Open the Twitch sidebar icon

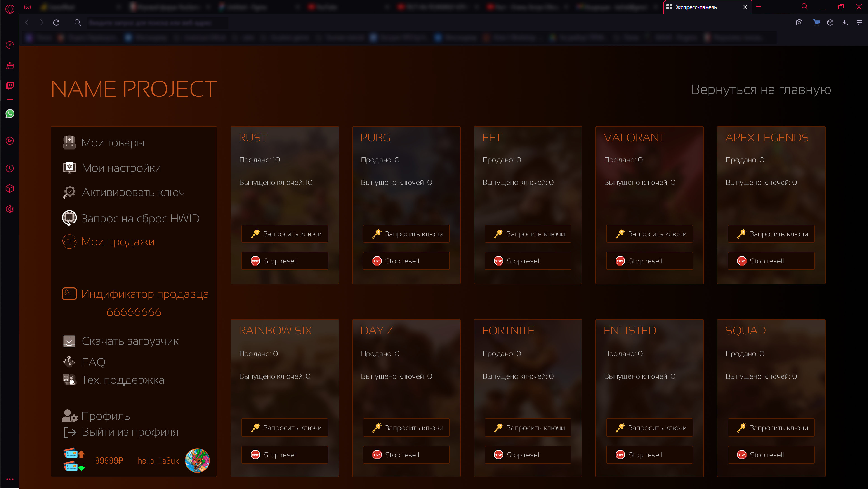click(10, 86)
